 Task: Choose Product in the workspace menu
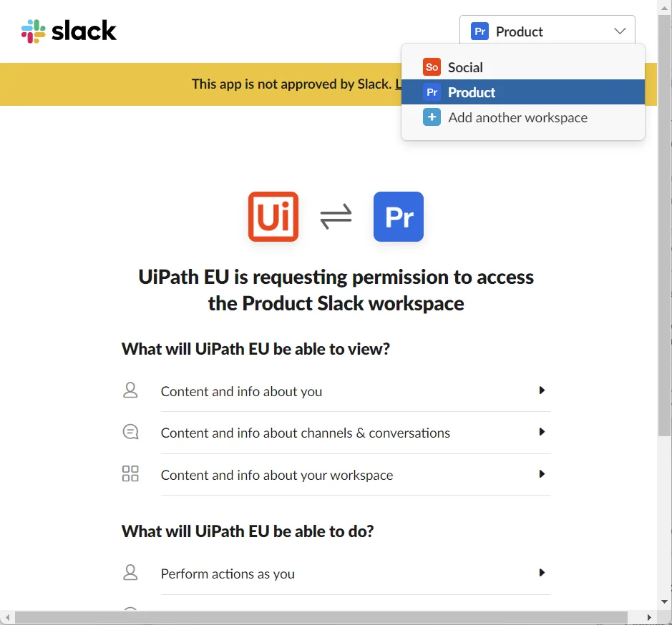tap(472, 92)
